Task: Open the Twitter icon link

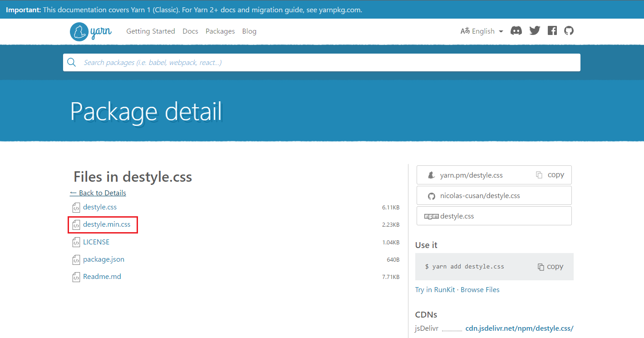Action: pyautogui.click(x=535, y=31)
